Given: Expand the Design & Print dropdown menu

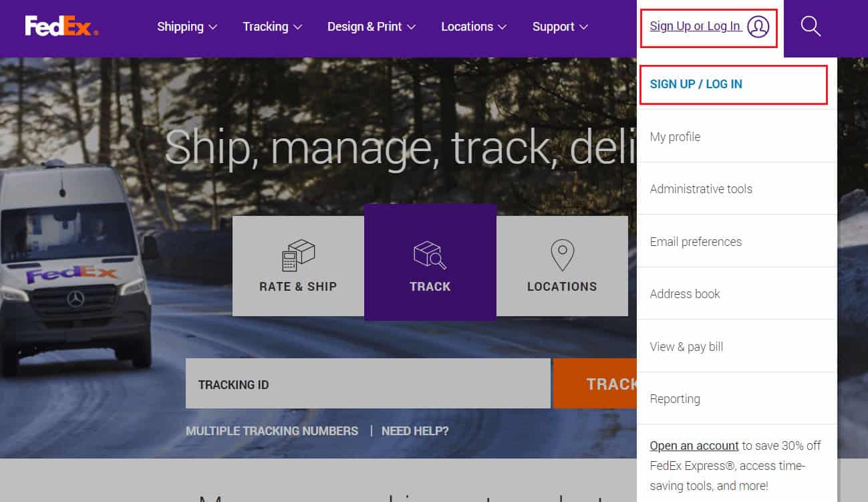Looking at the screenshot, I should (372, 27).
